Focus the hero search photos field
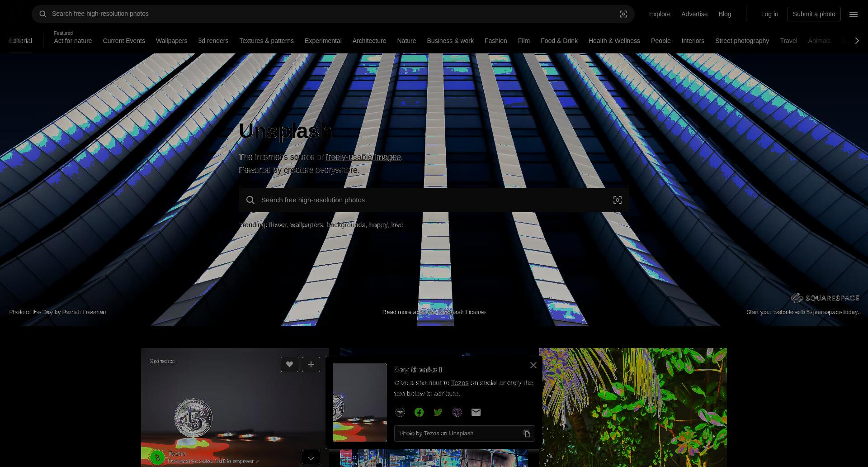The width and height of the screenshot is (868, 467). coord(434,200)
